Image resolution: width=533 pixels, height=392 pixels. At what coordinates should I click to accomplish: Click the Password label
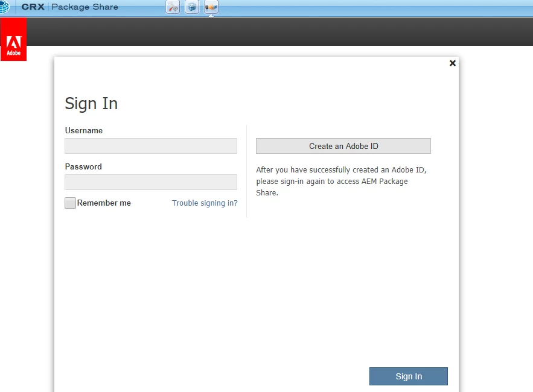click(83, 167)
